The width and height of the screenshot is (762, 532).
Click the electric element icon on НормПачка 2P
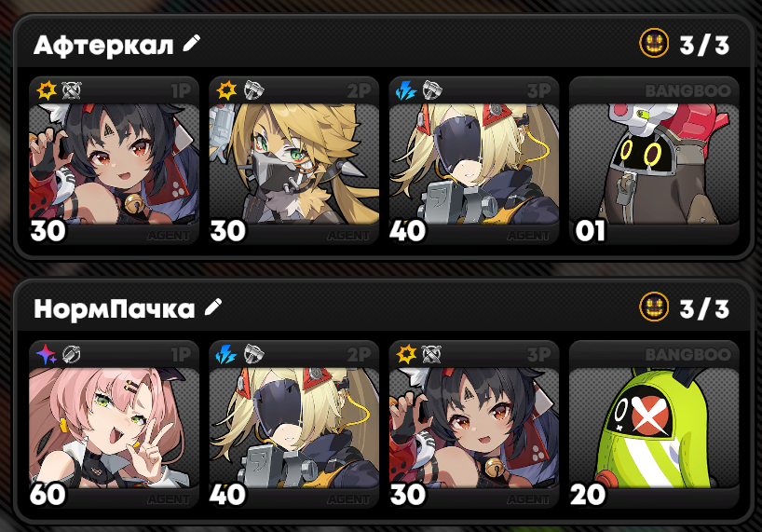point(226,354)
